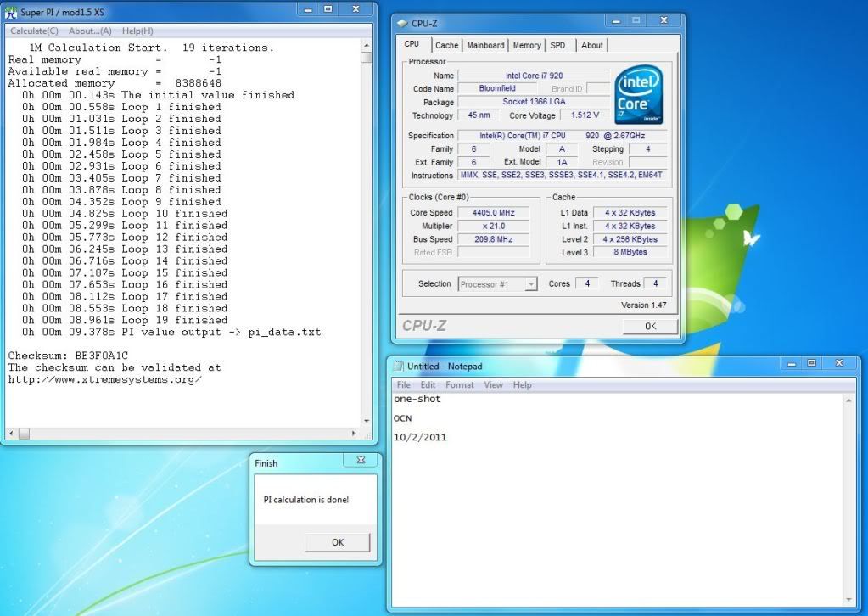868x616 pixels.
Task: Switch to the Cache tab in CPU-Z
Action: coord(446,45)
